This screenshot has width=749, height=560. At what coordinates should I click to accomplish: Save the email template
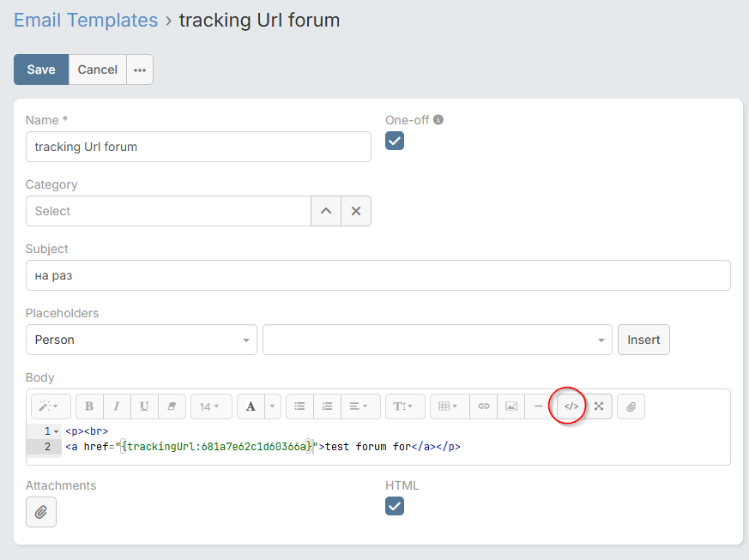coord(41,70)
